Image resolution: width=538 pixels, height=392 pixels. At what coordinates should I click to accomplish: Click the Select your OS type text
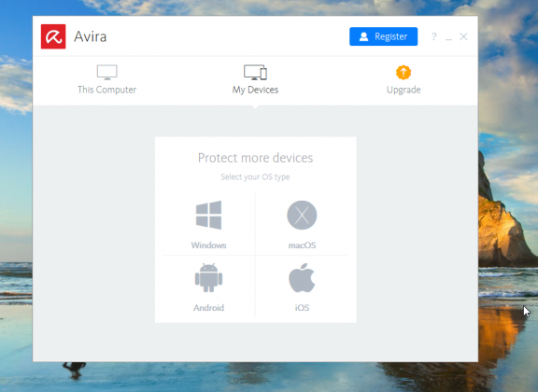pyautogui.click(x=255, y=177)
